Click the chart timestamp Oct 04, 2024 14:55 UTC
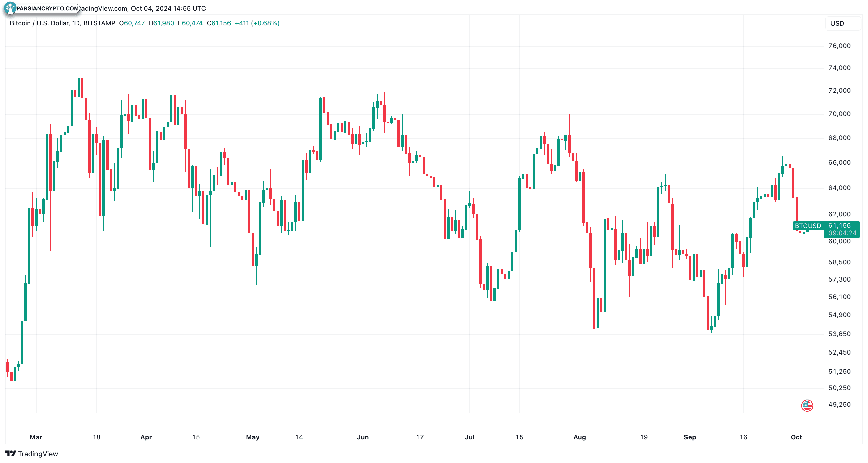This screenshot has height=463, width=868. tap(168, 8)
